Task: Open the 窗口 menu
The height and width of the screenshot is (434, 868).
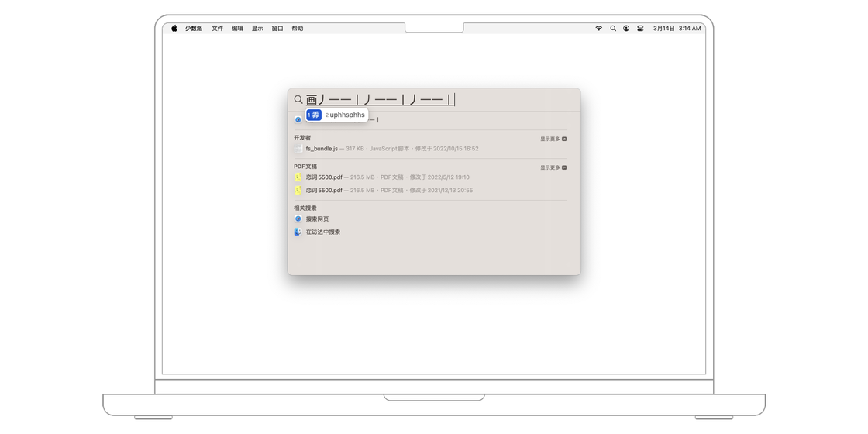Action: (x=277, y=28)
